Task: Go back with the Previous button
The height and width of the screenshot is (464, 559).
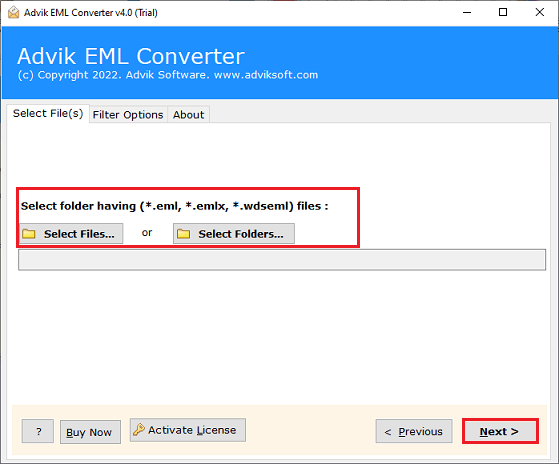Action: (x=414, y=431)
